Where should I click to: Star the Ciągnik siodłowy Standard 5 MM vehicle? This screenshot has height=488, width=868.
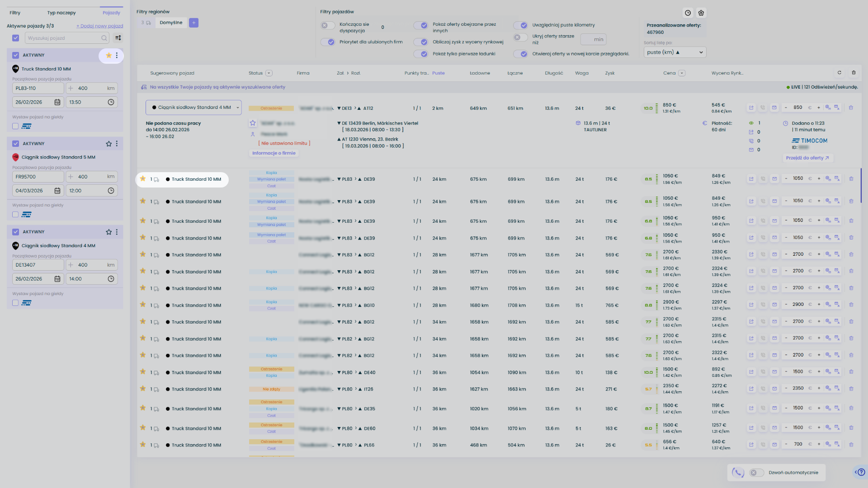(x=108, y=144)
